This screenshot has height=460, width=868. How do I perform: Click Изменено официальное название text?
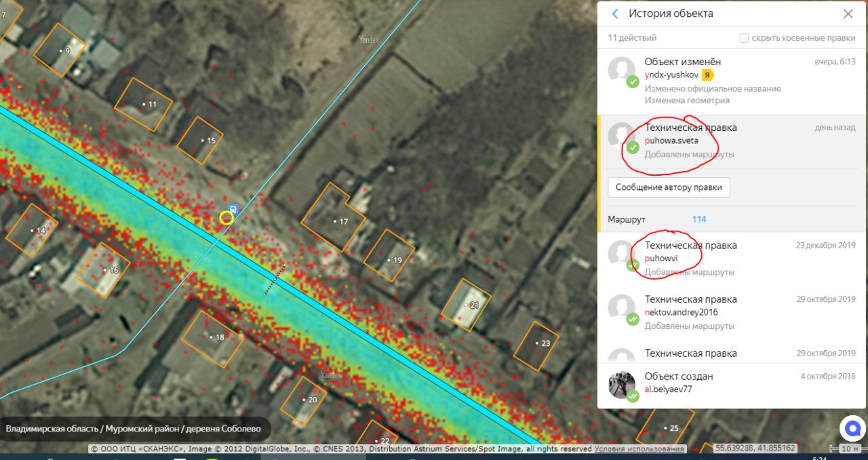(713, 89)
